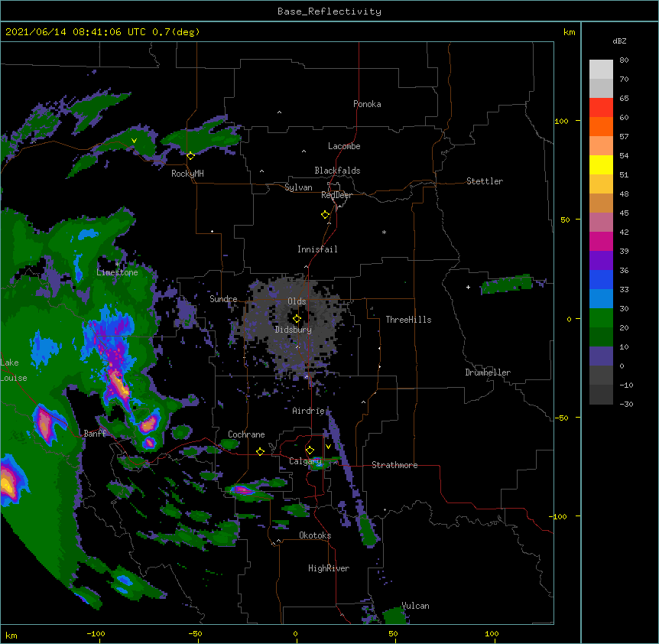Viewport: 659px width, 644px height.
Task: Pick the light blue 30–33 dBZ legend swatch
Action: (601, 299)
